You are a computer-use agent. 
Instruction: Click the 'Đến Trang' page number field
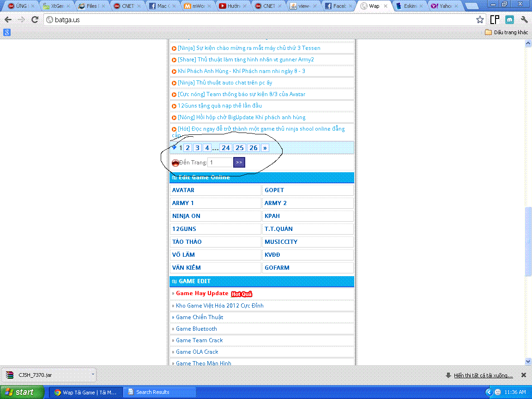click(x=219, y=162)
